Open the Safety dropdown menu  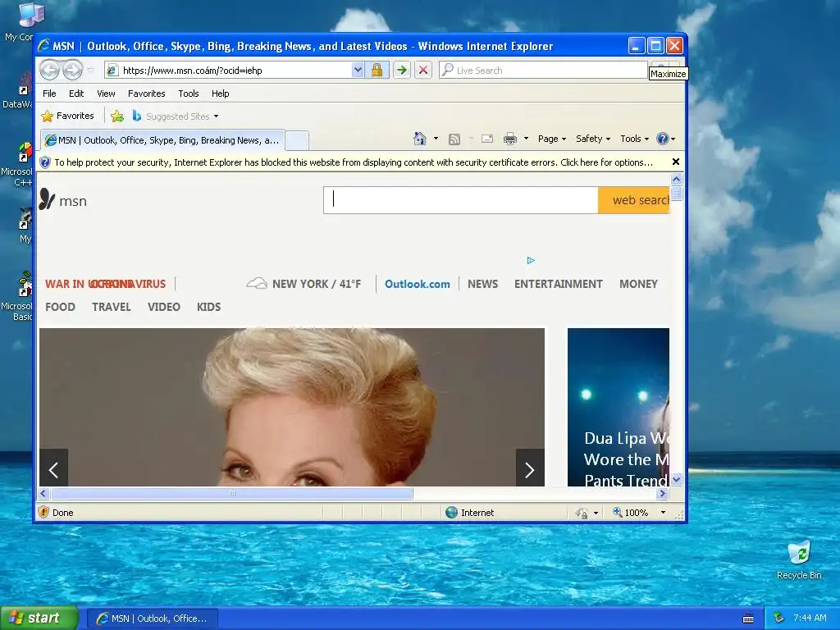pos(593,139)
